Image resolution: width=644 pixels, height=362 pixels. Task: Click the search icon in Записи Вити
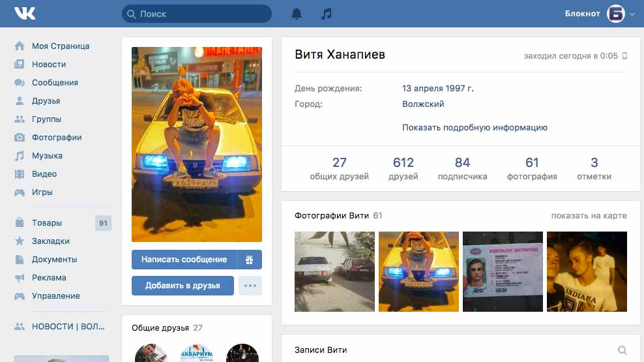622,350
